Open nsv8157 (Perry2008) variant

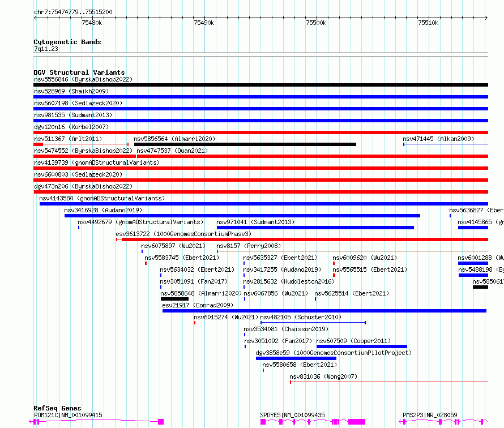pyautogui.click(x=249, y=246)
